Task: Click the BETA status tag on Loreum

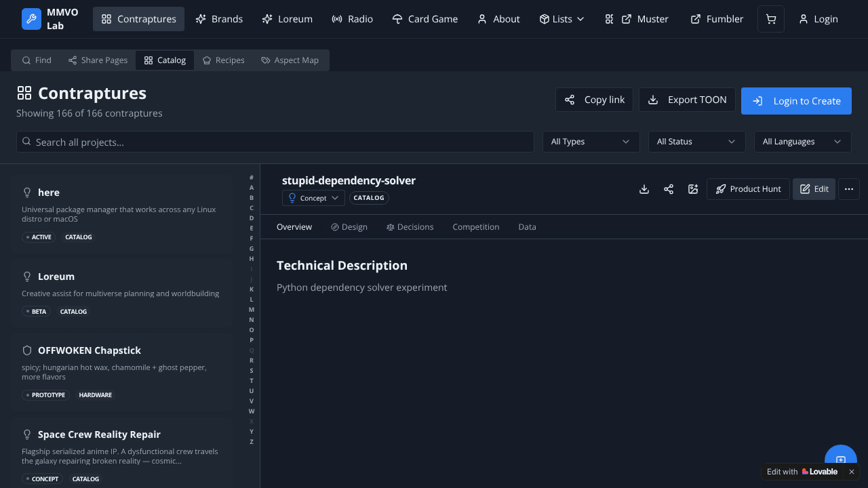Action: pyautogui.click(x=36, y=312)
